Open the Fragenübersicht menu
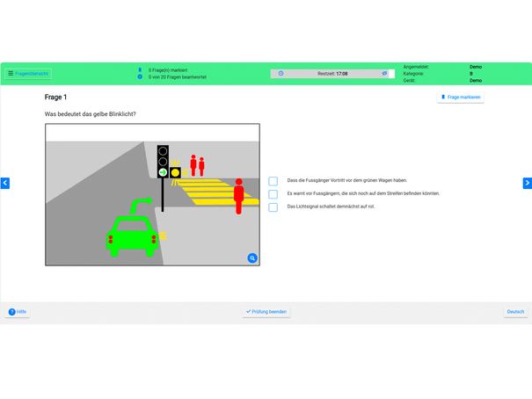 [28, 74]
